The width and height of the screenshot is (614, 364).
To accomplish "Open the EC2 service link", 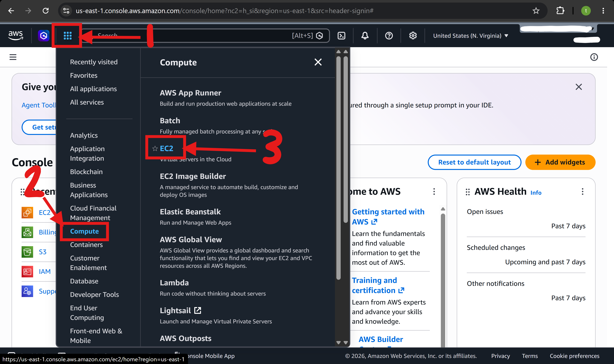I will 166,148.
